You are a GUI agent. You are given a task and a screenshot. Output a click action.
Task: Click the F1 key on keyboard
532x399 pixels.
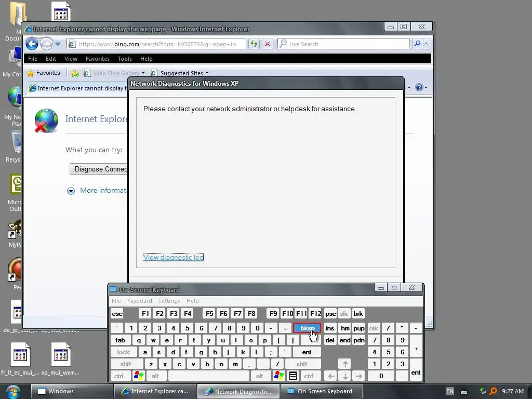tap(145, 313)
